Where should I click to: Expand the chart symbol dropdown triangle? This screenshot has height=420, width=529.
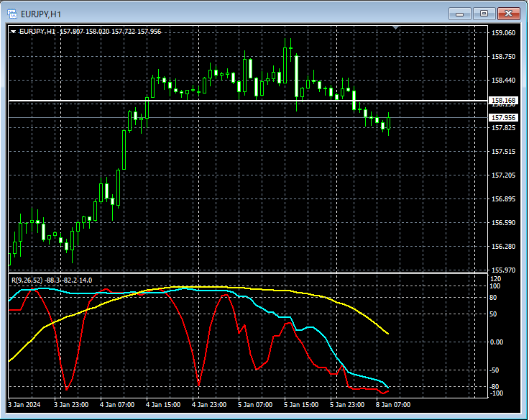14,32
